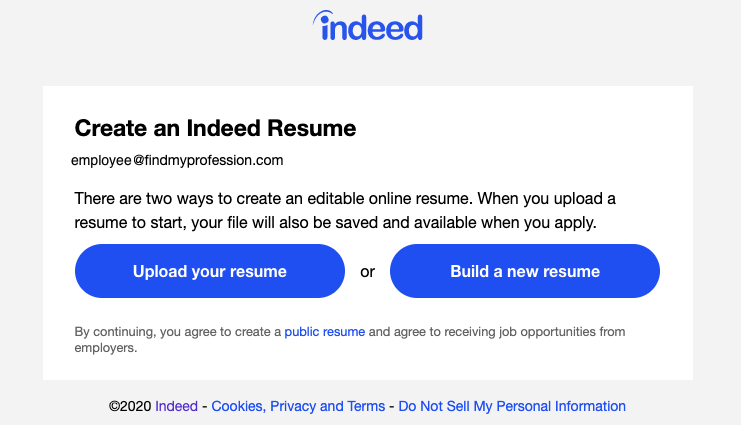Click the employee@findmyprofession.com email address

177,160
